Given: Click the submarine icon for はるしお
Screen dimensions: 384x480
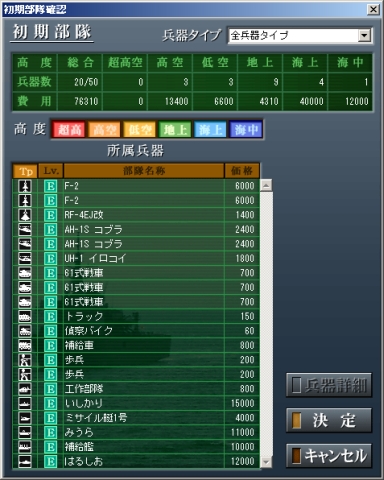Looking at the screenshot, I should pyautogui.click(x=25, y=461).
